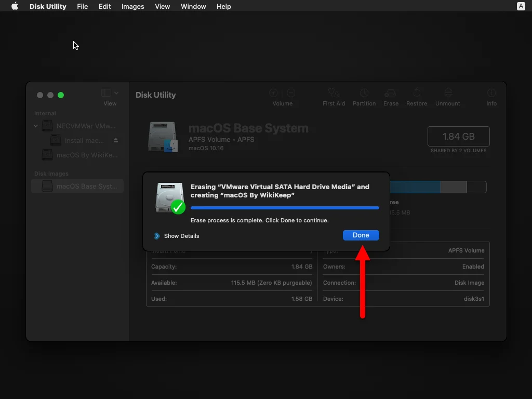Expand Show Details disclosure arrow
Viewport: 532px width, 399px height.
click(157, 236)
